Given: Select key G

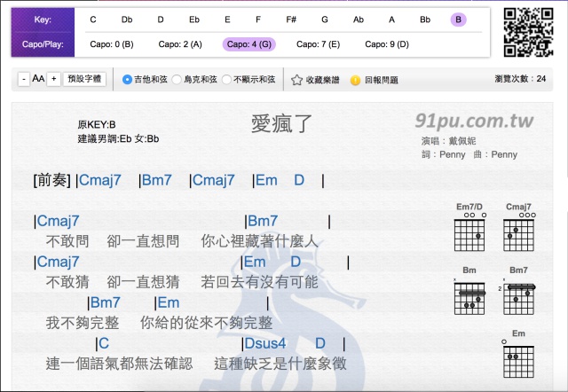Looking at the screenshot, I should click(325, 20).
